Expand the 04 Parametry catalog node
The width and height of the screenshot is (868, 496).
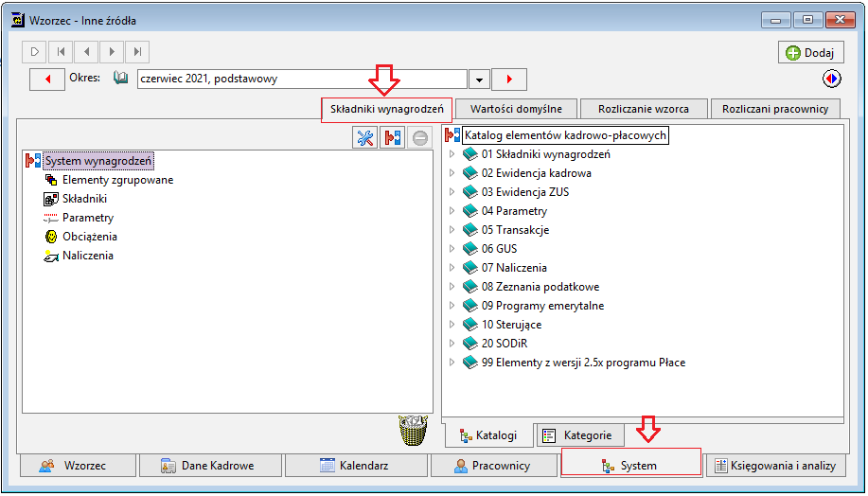click(x=452, y=211)
